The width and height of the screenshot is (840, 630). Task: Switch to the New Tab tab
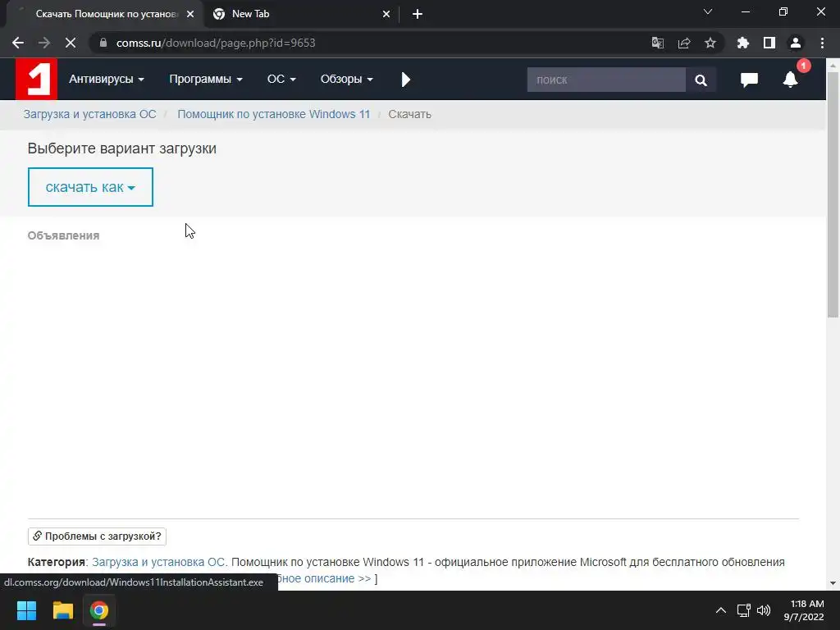pyautogui.click(x=300, y=14)
